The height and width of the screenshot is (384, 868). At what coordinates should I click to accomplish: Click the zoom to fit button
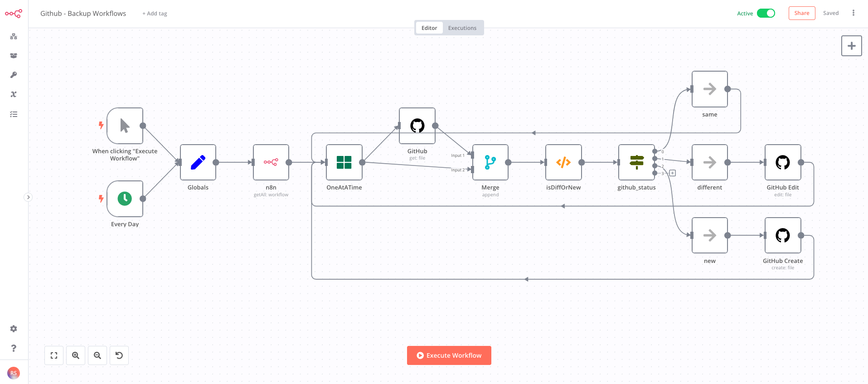pyautogui.click(x=54, y=355)
